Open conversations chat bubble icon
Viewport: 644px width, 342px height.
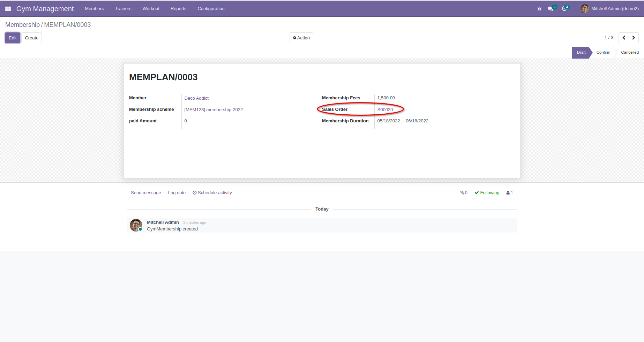point(551,9)
